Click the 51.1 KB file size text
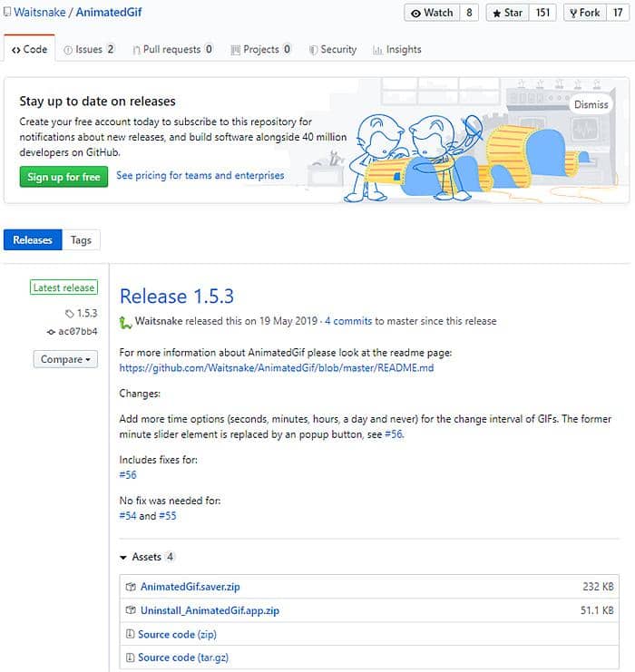The width and height of the screenshot is (635, 672). tap(597, 610)
